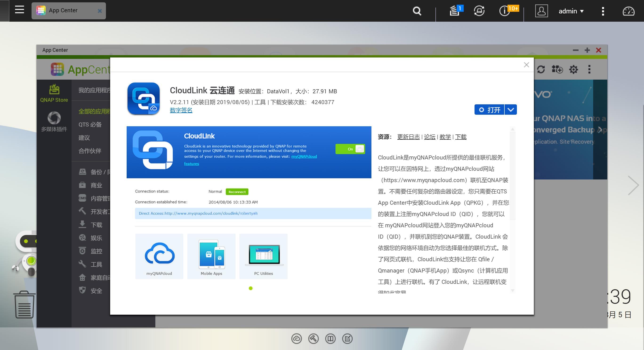Viewport: 644px width, 350px height.
Task: Click the myQNAPcloud icon in bottom dock
Action: coord(296,339)
